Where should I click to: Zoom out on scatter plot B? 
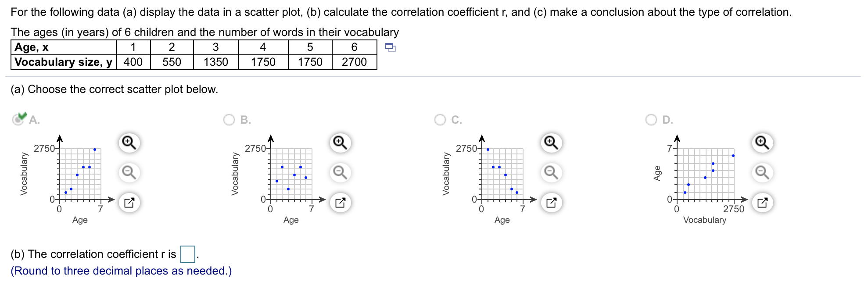tap(340, 172)
